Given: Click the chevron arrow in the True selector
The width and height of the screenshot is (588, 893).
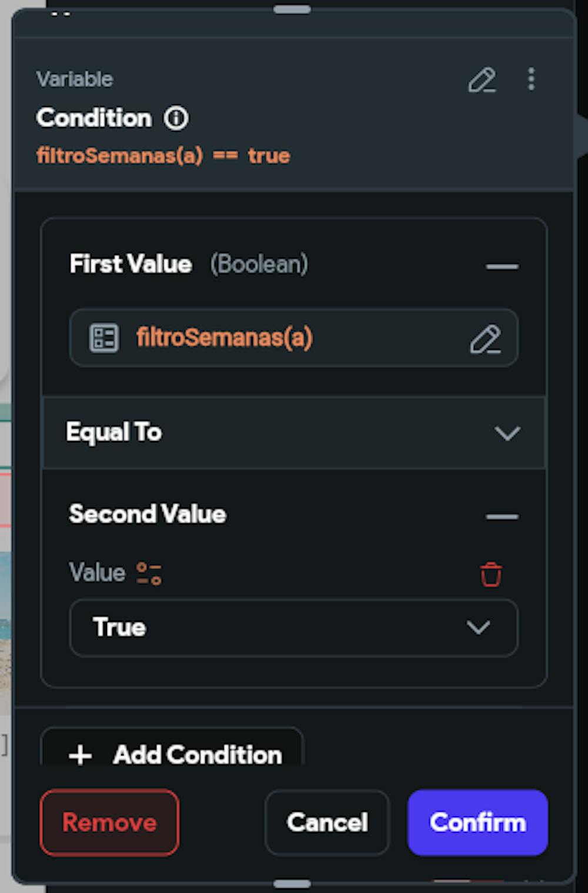Looking at the screenshot, I should tap(478, 627).
